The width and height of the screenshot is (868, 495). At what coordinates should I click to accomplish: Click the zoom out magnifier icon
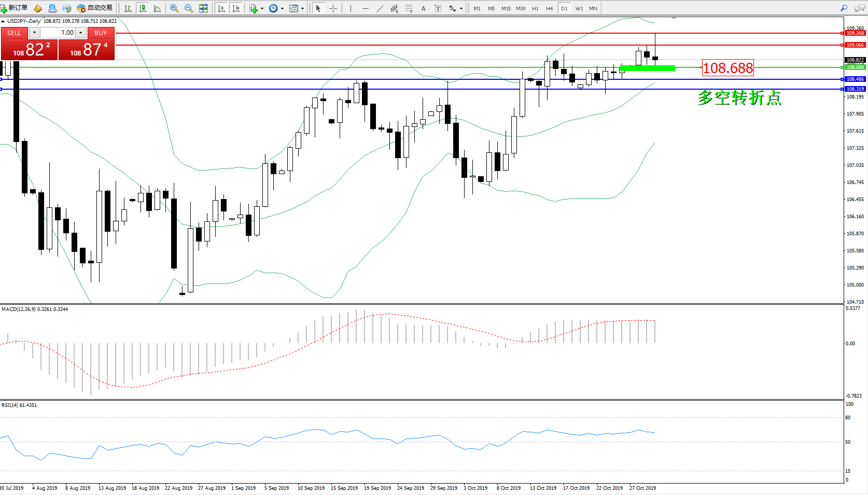189,8
